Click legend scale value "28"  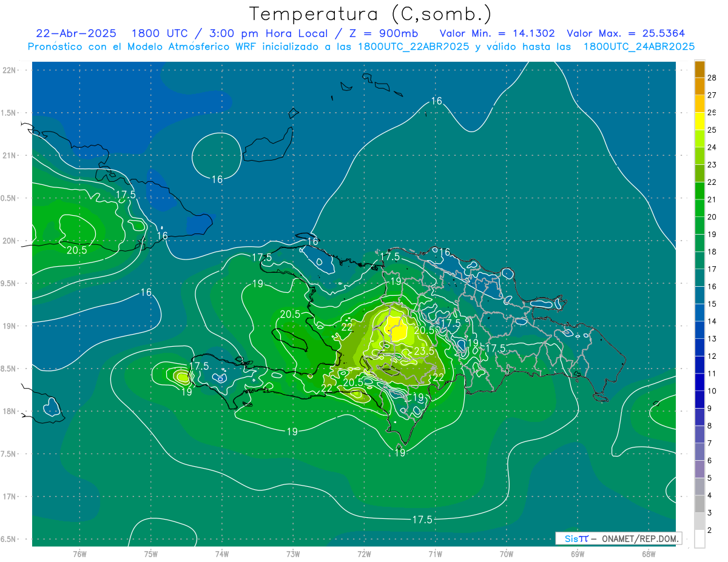(x=712, y=78)
